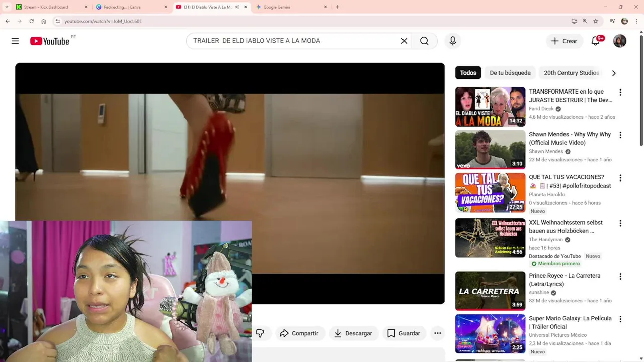Open the tab search dropdown arrow

point(7,7)
